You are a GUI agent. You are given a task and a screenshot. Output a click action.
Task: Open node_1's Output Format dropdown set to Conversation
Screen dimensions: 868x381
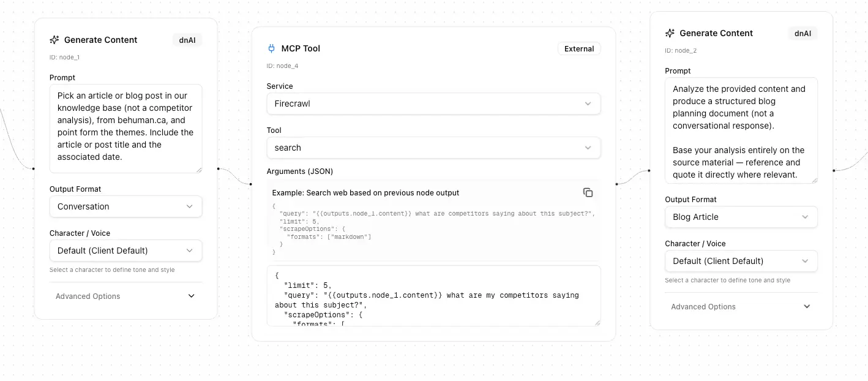pos(125,206)
